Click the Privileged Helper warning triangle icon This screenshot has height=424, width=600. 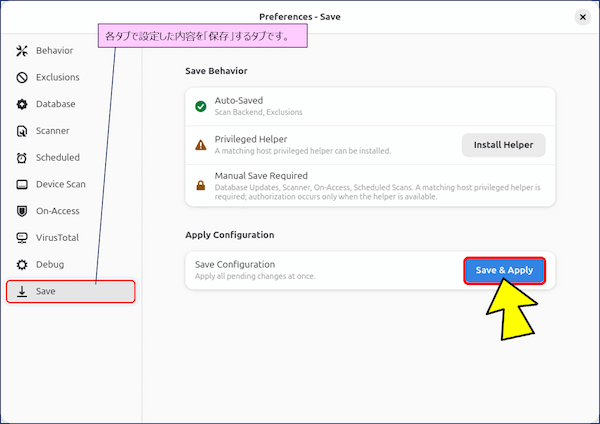pyautogui.click(x=201, y=145)
